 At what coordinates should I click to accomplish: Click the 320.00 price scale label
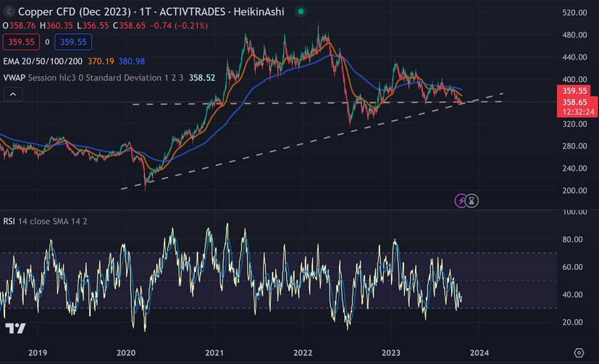click(574, 124)
